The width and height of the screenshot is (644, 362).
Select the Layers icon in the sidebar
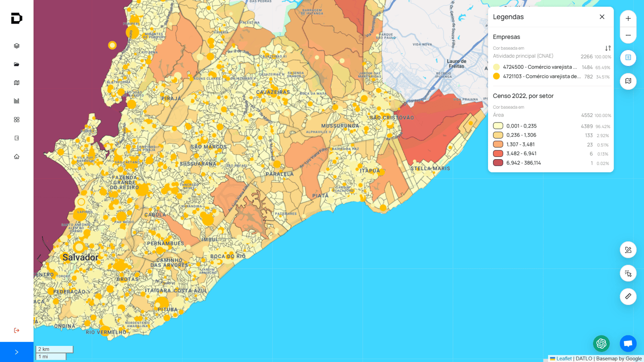pos(17,45)
